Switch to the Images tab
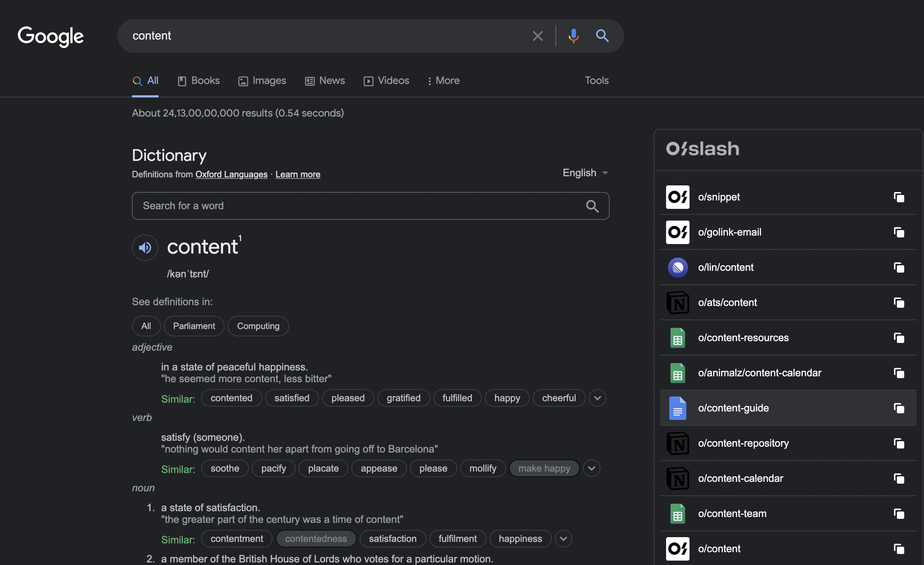 pos(262,81)
